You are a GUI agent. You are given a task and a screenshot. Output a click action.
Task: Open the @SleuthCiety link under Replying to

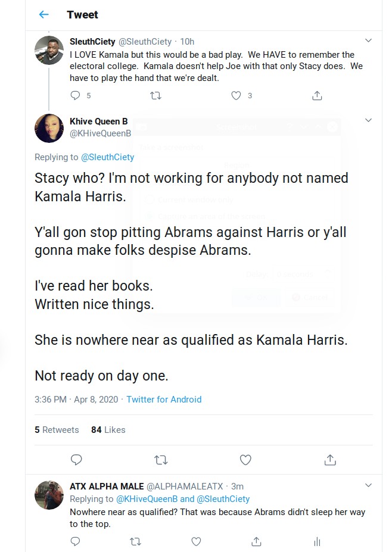click(x=107, y=157)
